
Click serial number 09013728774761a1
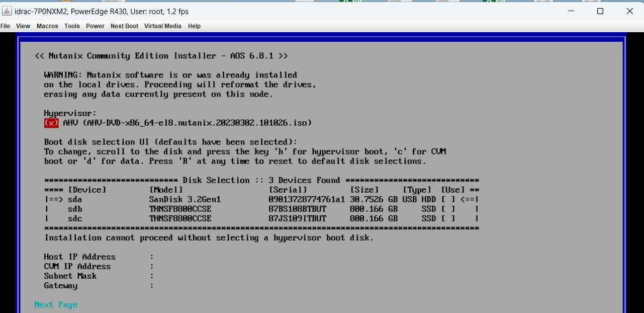pyautogui.click(x=307, y=200)
